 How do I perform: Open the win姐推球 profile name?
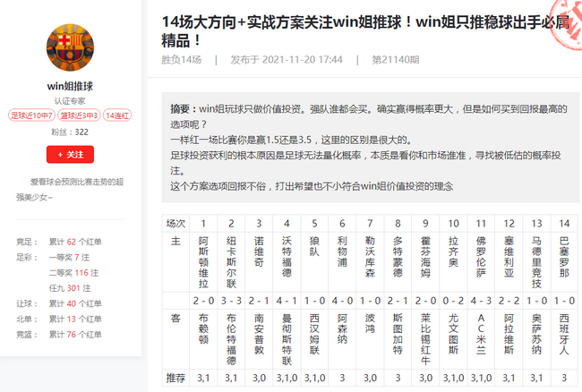click(70, 87)
